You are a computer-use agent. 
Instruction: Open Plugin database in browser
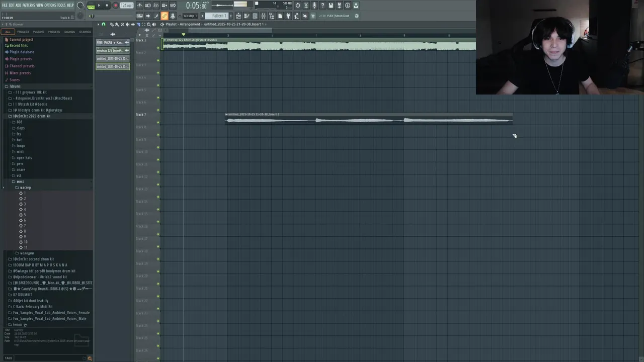pos(22,52)
